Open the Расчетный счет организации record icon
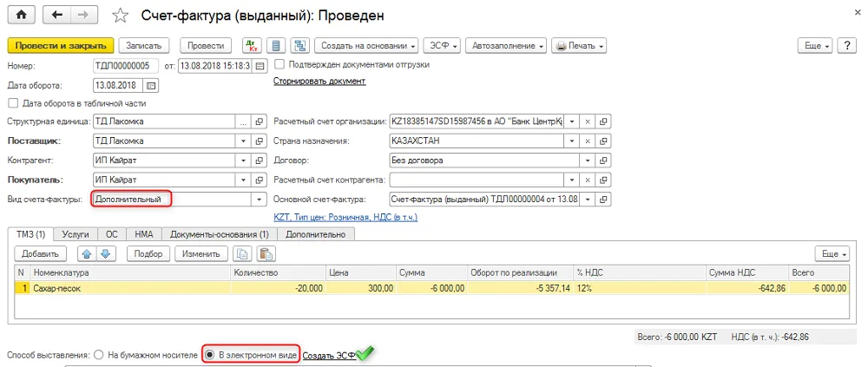Image resolution: width=868 pixels, height=367 pixels. coord(604,121)
